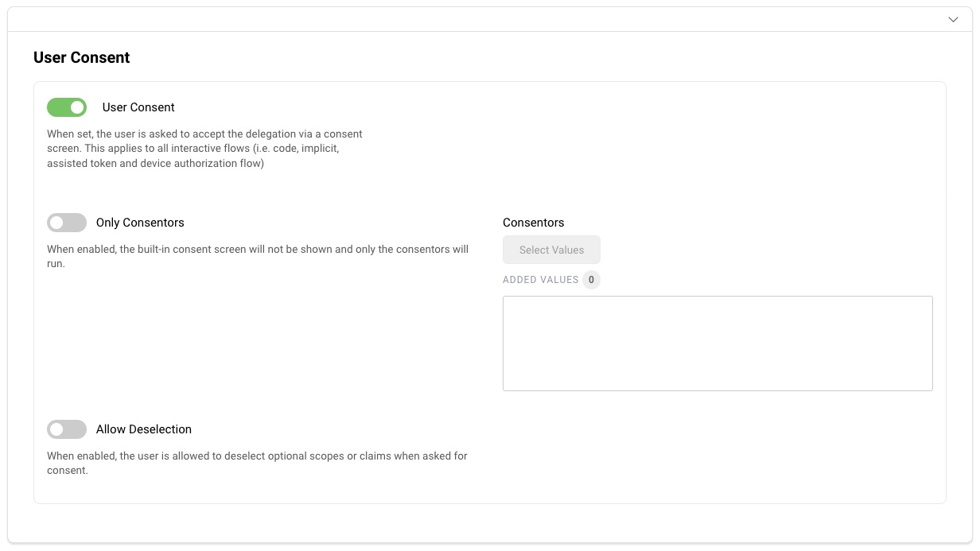Click the ADDED VALUES label
This screenshot has height=551, width=980.
tap(539, 280)
